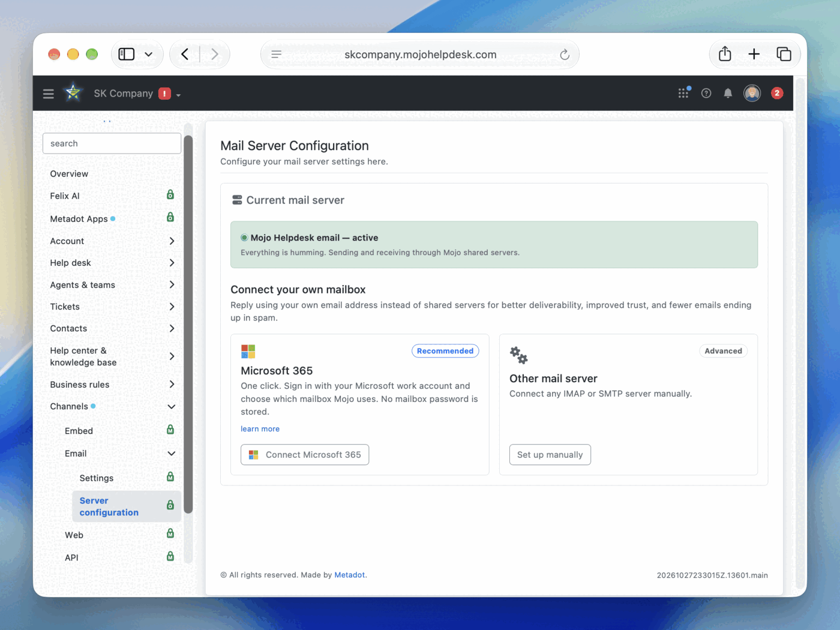840x630 pixels.
Task: Open the Overview menu item
Action: coord(69,173)
